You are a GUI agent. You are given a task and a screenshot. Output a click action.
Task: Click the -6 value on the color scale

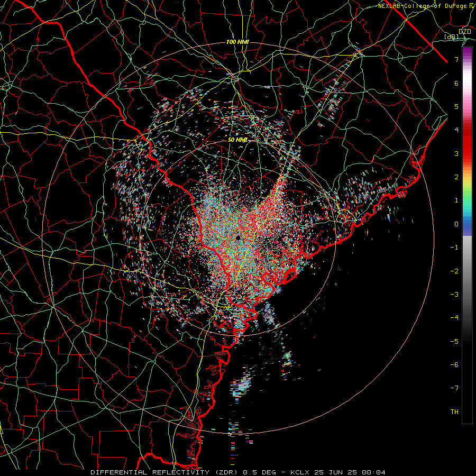coord(454,365)
